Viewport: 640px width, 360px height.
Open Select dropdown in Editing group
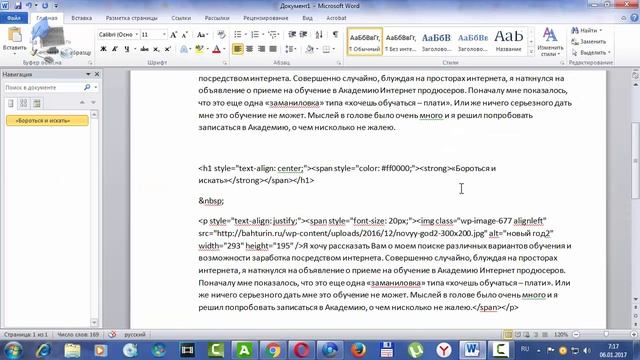[591, 53]
